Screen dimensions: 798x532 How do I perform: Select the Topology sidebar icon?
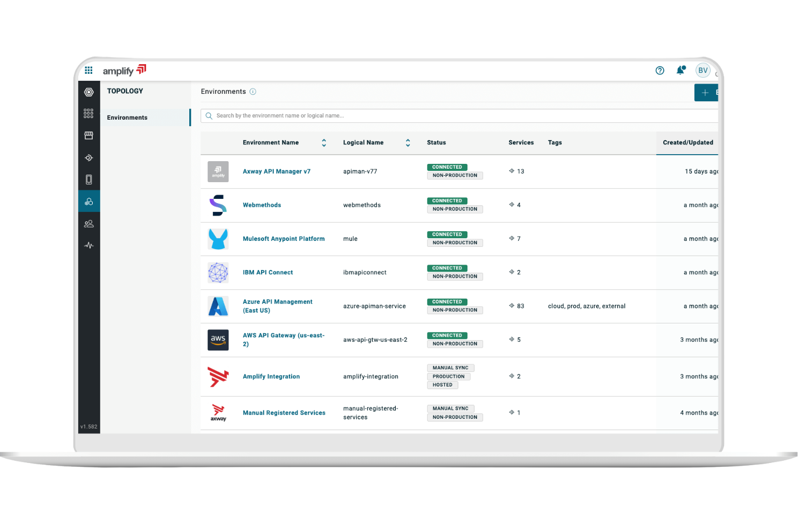click(x=89, y=202)
